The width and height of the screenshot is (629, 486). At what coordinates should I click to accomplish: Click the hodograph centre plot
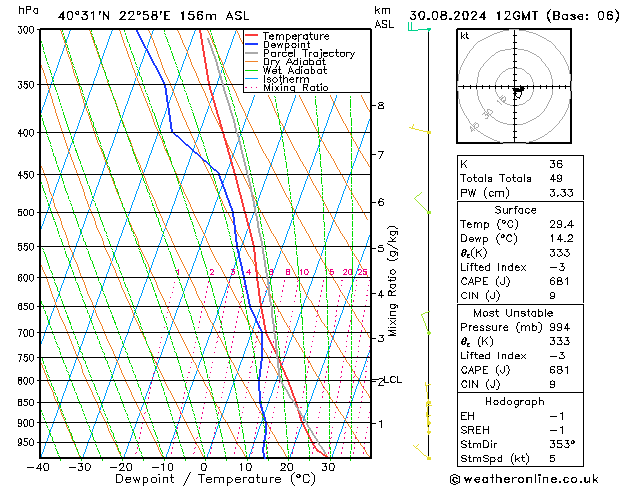tap(514, 86)
